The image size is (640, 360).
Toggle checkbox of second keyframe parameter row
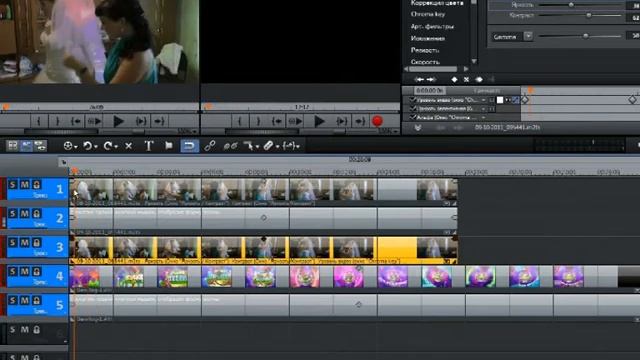[x=412, y=109]
